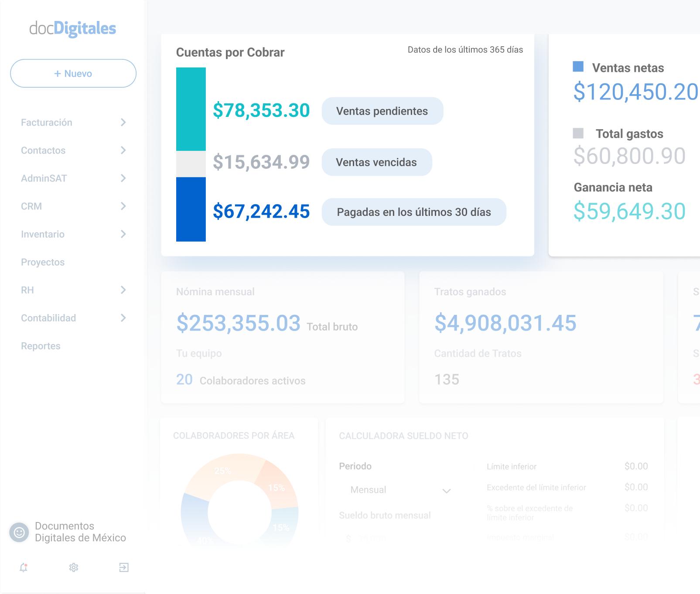Click the COLABORADORES POR ÁREA heading

tap(234, 436)
